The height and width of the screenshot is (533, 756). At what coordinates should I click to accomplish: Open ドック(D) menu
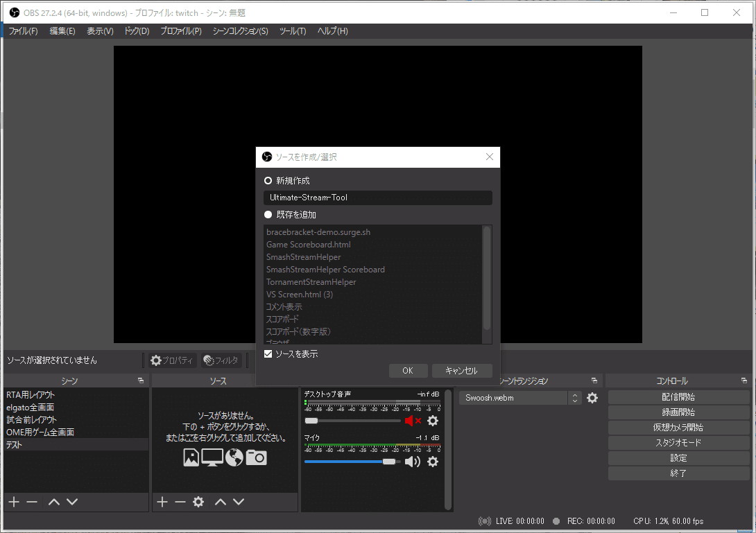click(137, 30)
